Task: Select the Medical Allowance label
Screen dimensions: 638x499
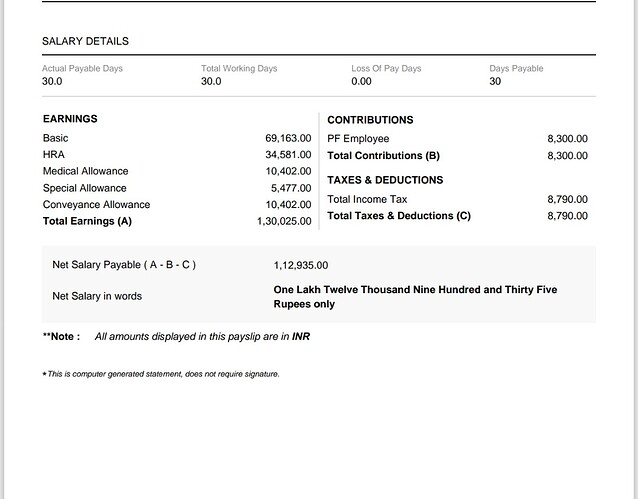Action: click(x=85, y=171)
